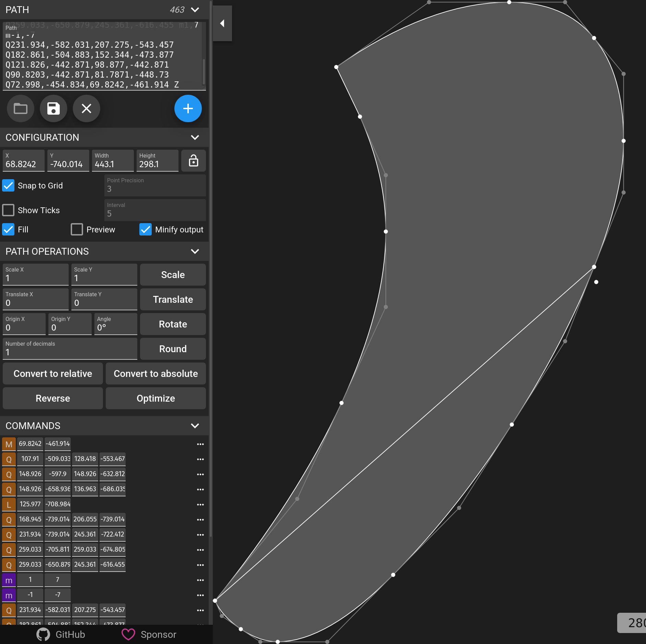Click the Reverse button
This screenshot has width=646, height=644.
pyautogui.click(x=53, y=398)
